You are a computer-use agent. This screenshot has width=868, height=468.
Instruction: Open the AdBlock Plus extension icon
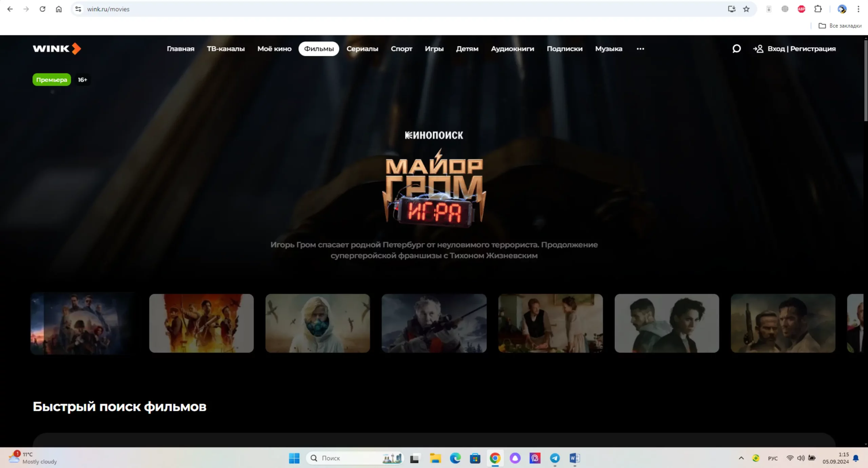pyautogui.click(x=801, y=9)
